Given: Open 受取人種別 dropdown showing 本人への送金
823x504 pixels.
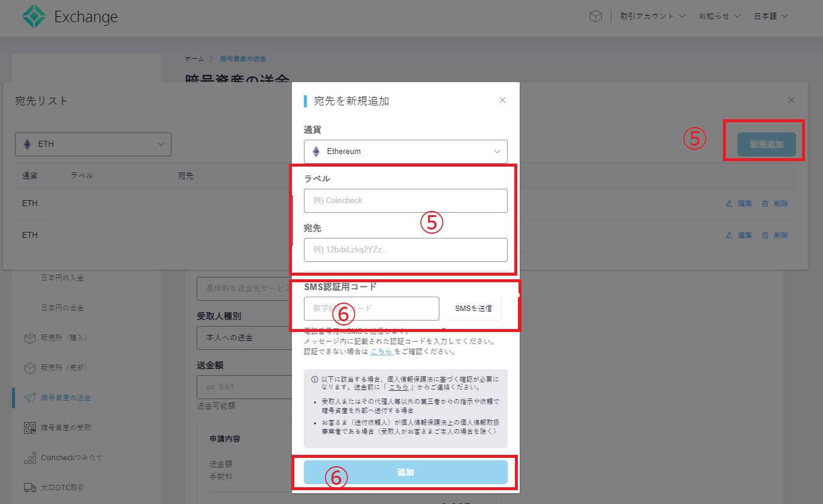Looking at the screenshot, I should point(244,337).
